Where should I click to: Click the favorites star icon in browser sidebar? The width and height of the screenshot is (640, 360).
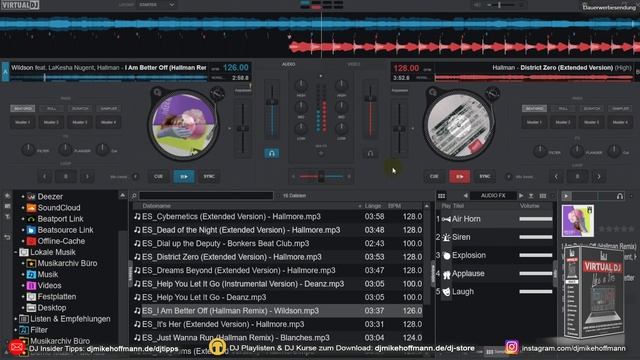(x=8, y=196)
